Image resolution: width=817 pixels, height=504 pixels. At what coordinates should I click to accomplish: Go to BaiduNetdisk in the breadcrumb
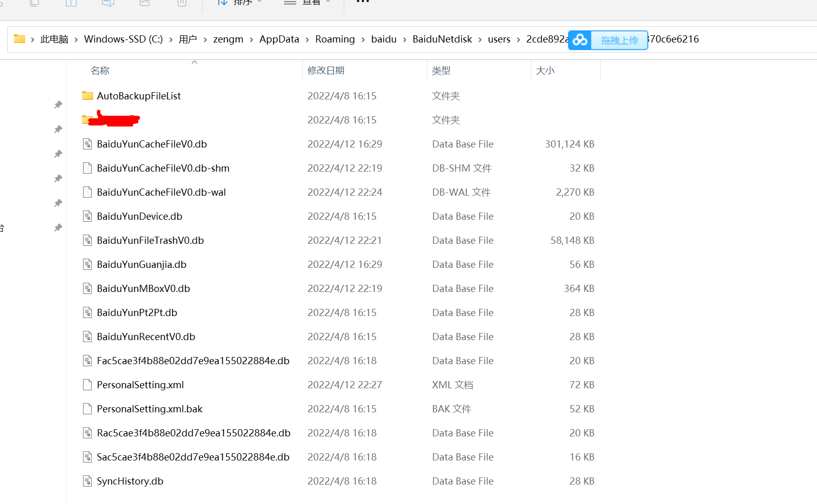442,39
